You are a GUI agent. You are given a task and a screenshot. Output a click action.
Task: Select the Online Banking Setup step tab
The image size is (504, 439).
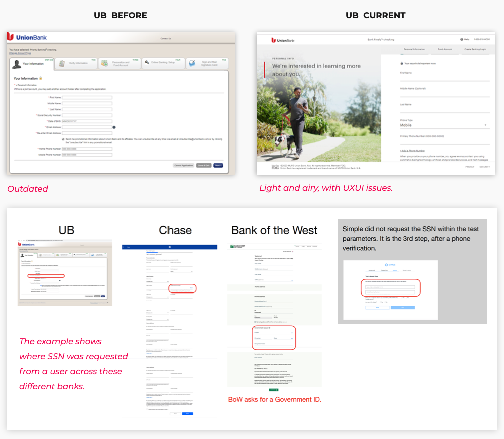pos(163,63)
